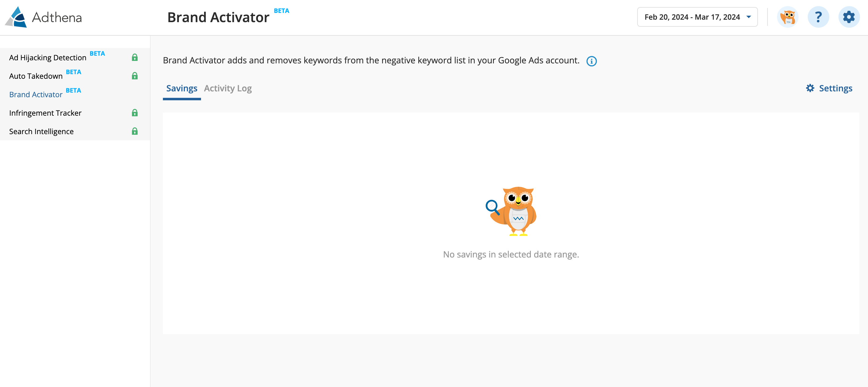The width and height of the screenshot is (868, 387).
Task: Open the owl avatar profile menu
Action: tap(788, 17)
